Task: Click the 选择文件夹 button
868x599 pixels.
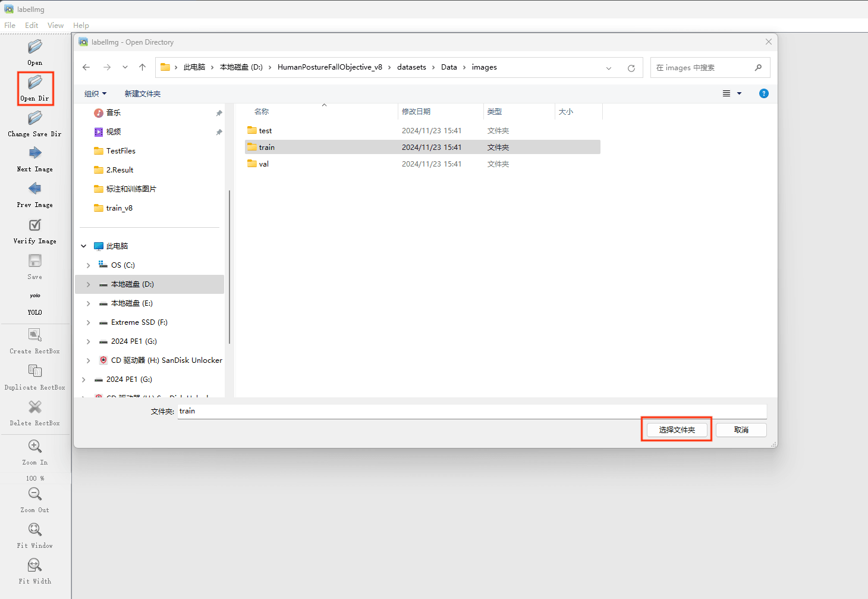Action: [677, 430]
